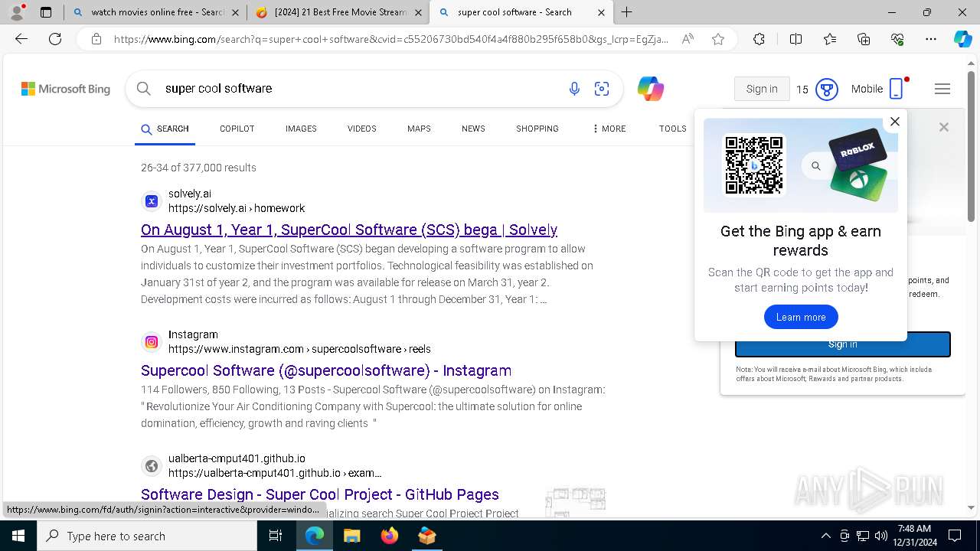Open Edge Settings and more menu
Screen dimensions: 980x551
(x=931, y=39)
